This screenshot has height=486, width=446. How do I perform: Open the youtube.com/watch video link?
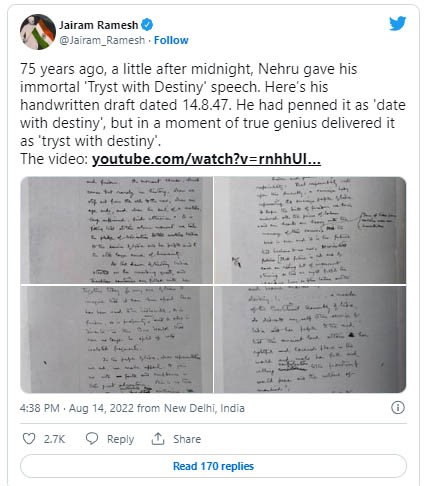[x=206, y=159]
